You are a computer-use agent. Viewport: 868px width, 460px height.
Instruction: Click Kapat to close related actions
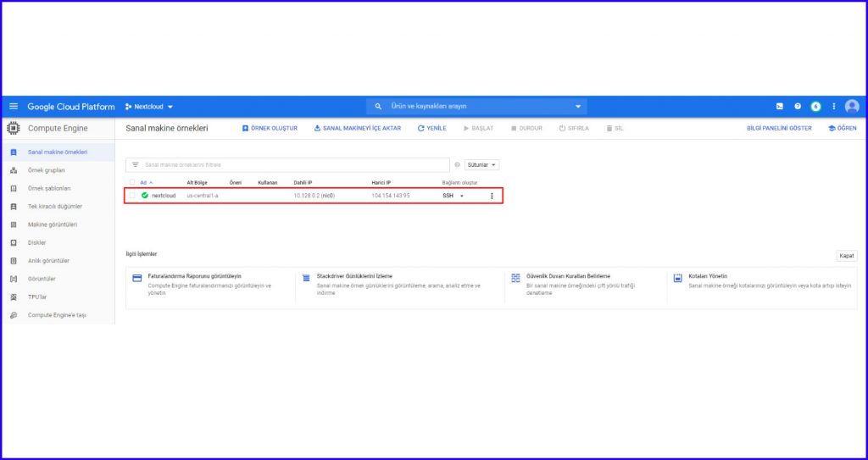point(847,256)
